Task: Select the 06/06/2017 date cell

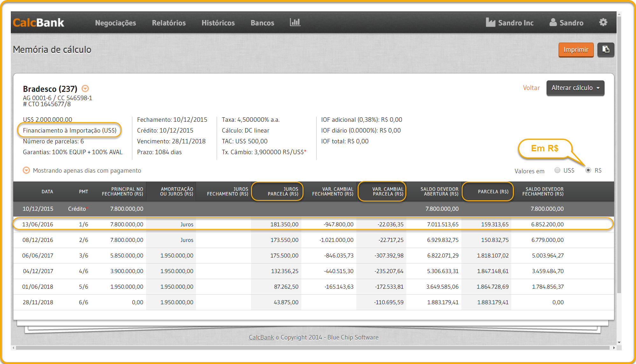Action: (x=38, y=255)
